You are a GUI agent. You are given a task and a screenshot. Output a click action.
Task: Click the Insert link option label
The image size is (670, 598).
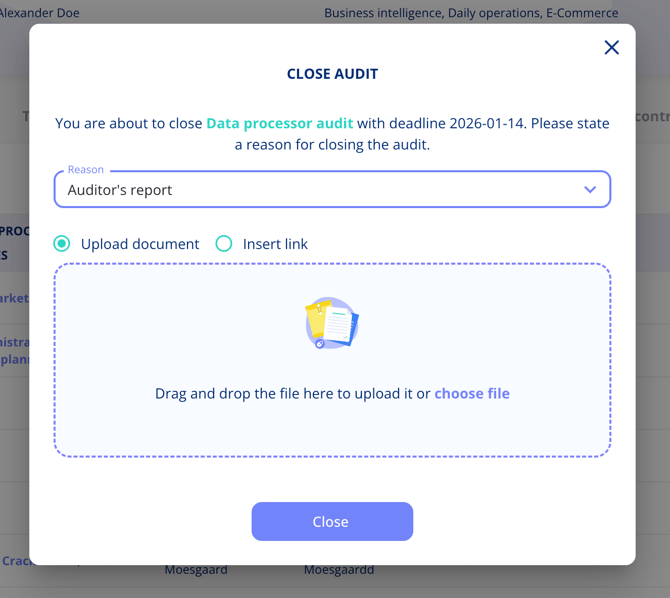tap(275, 244)
